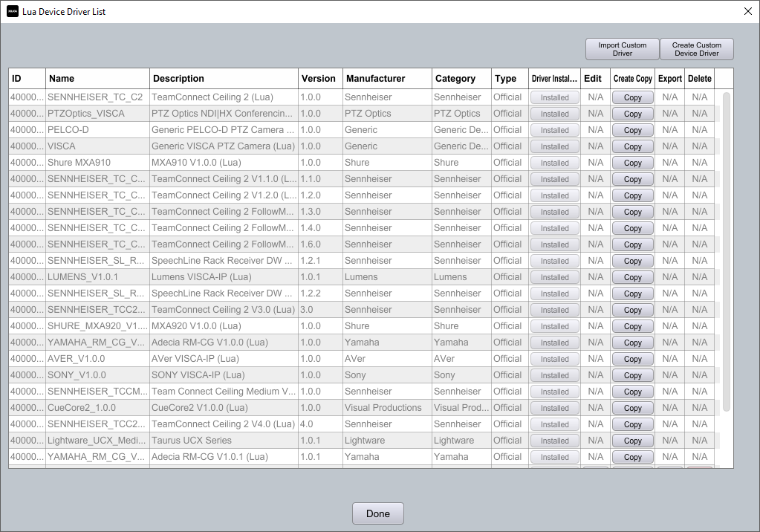The width and height of the screenshot is (760, 532).
Task: Sort by the Version column header
Action: tap(320, 79)
